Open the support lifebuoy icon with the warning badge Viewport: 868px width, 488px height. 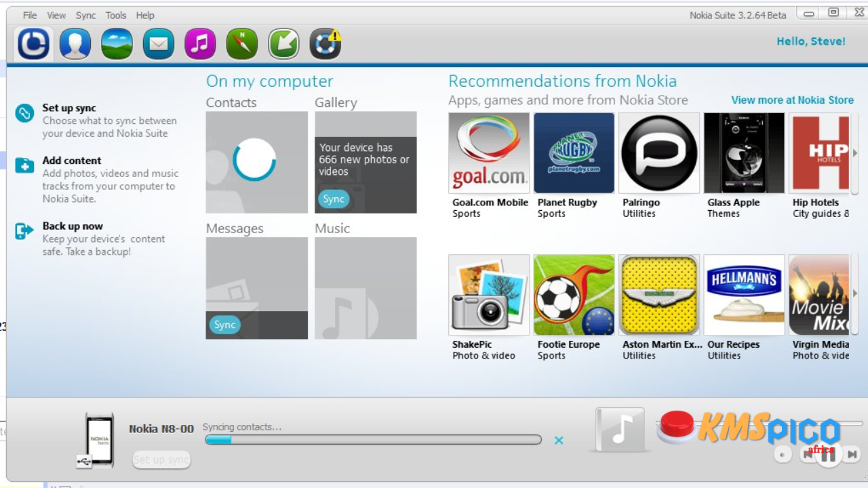pyautogui.click(x=325, y=44)
